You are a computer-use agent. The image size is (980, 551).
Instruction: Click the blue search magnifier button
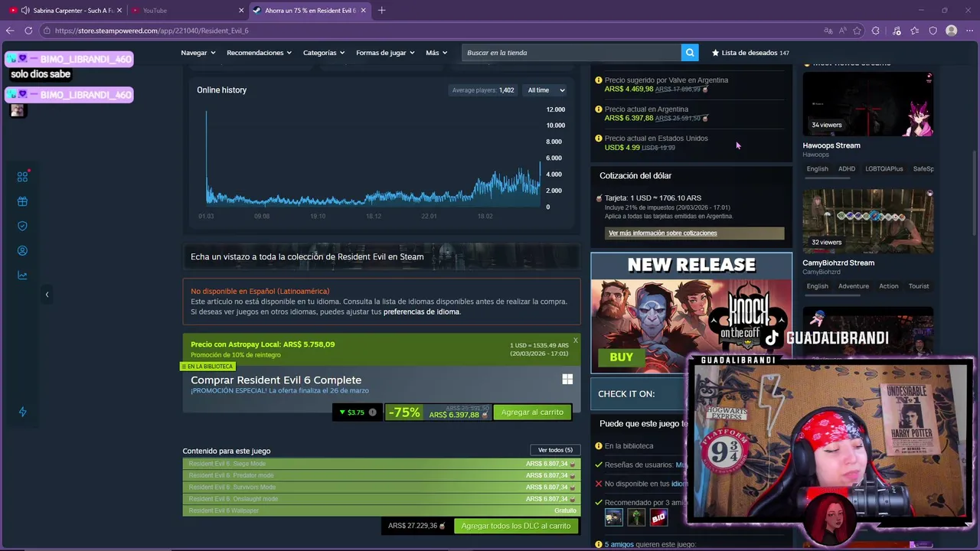click(690, 53)
